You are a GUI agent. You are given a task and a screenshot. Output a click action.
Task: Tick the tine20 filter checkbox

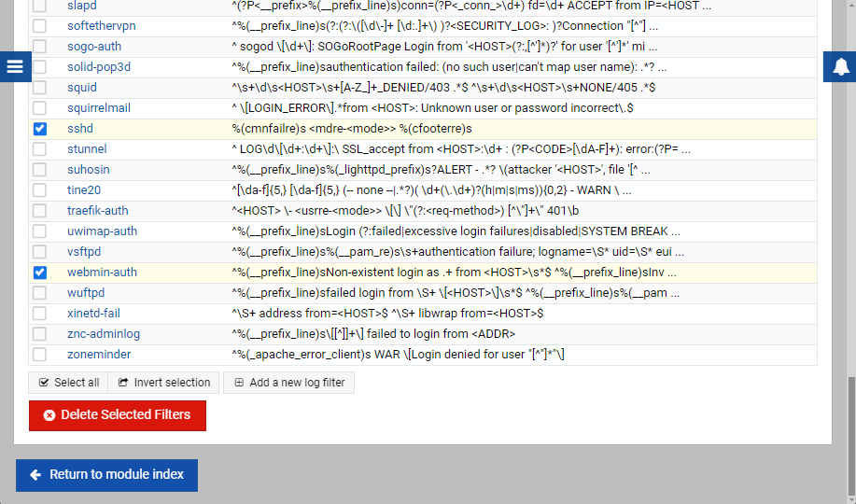pos(39,190)
